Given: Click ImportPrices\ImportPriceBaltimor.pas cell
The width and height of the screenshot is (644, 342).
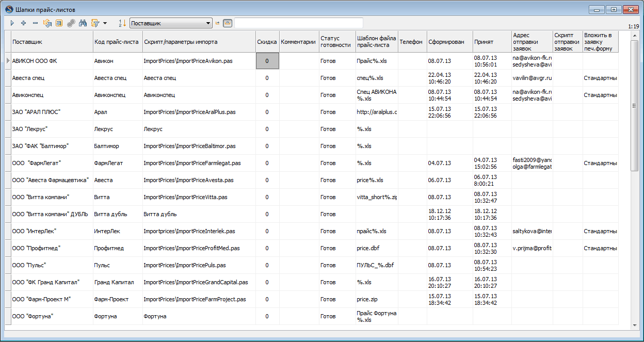Looking at the screenshot, I should point(199,146).
